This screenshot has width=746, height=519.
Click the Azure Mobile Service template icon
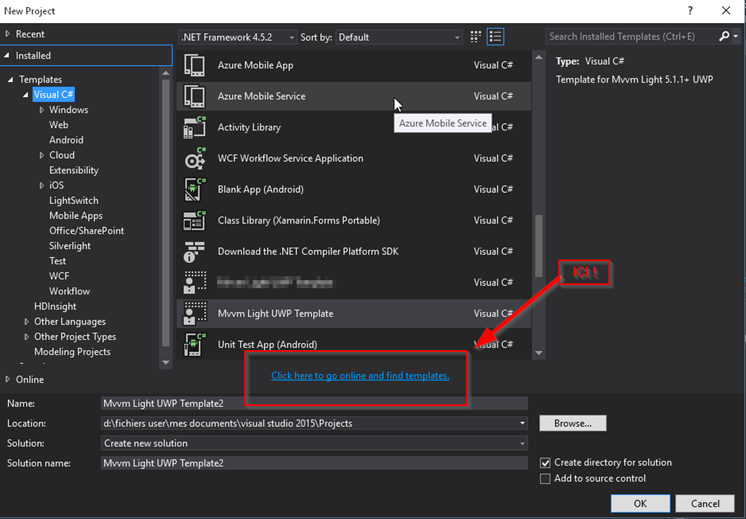click(x=195, y=96)
